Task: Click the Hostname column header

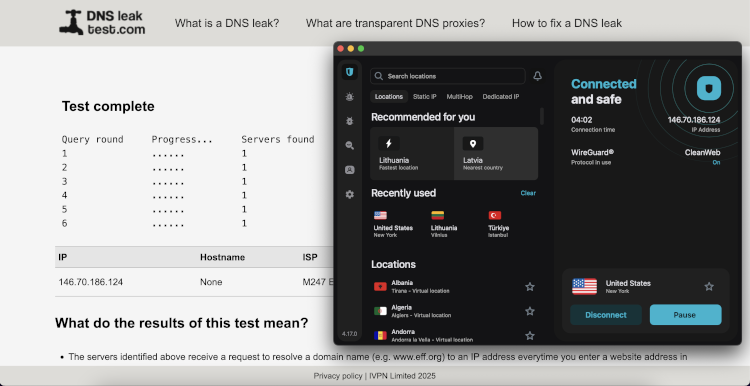Action: pyautogui.click(x=222, y=257)
